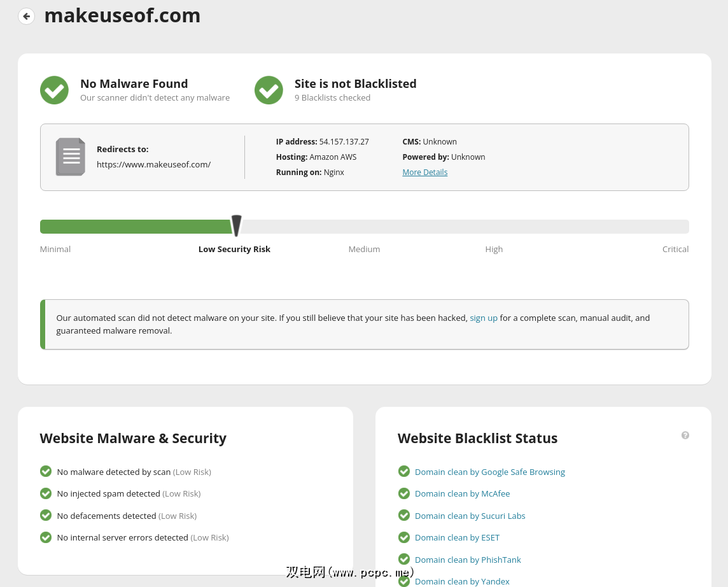Viewport: 728px width, 587px height.
Task: Click the redirect document page icon
Action: point(70,157)
